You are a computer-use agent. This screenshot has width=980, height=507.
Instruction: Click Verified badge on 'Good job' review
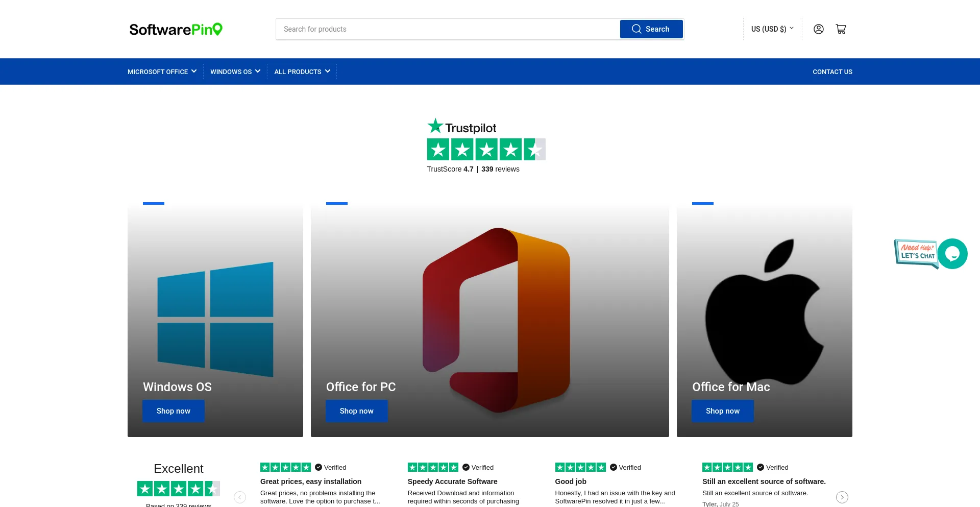(x=626, y=467)
